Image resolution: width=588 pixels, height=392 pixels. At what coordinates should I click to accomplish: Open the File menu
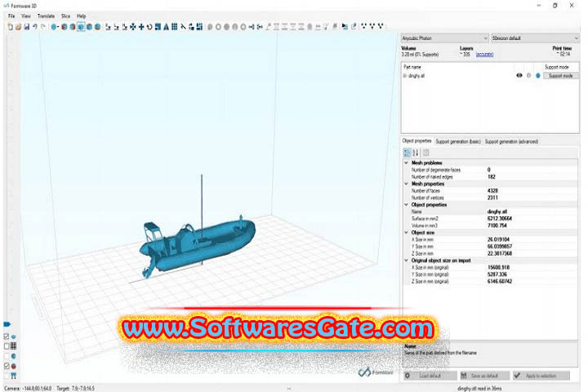point(11,16)
